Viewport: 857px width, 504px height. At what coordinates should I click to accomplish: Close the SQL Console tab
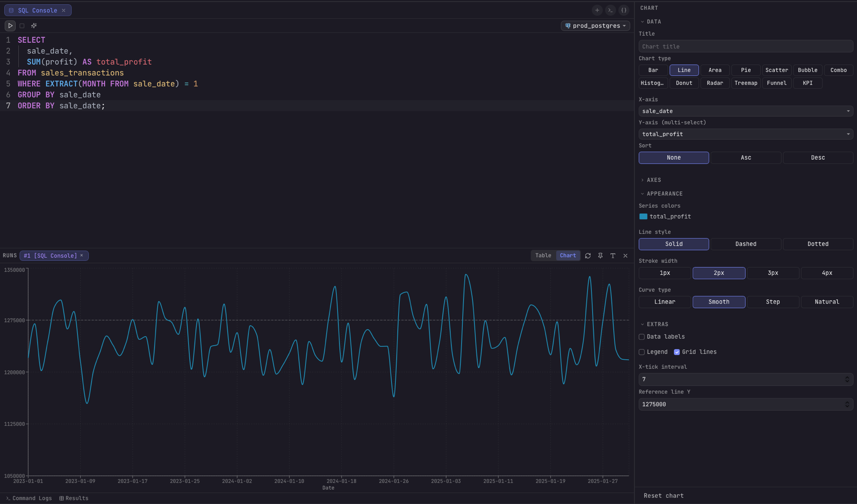click(63, 10)
